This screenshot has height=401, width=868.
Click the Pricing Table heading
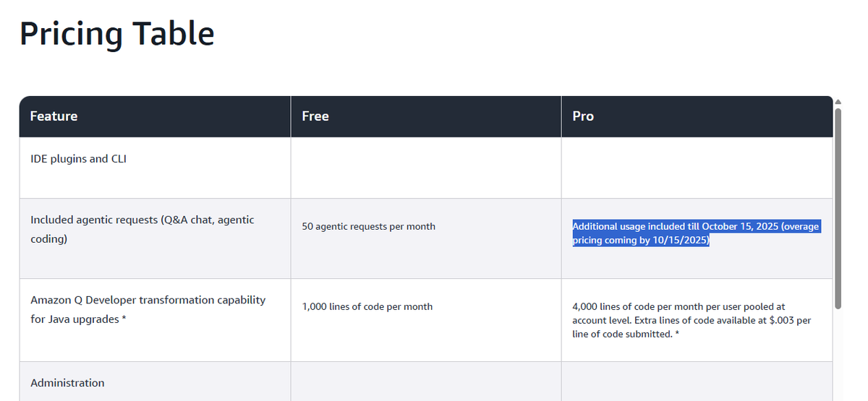coord(116,34)
